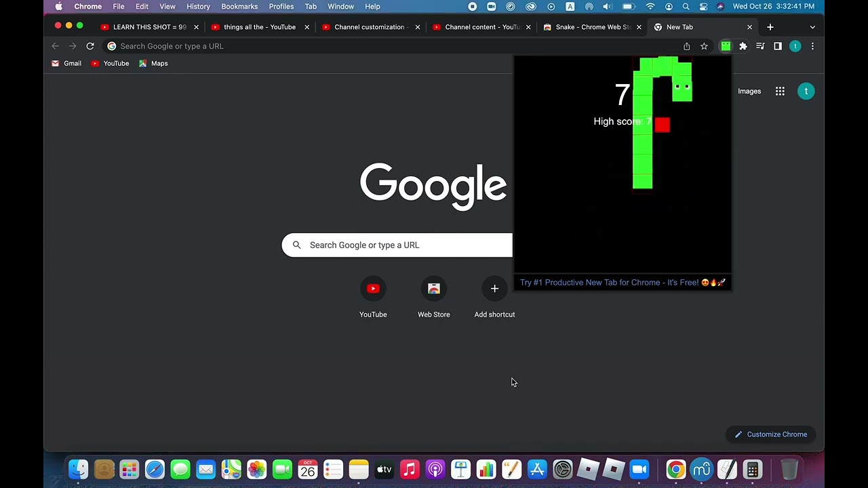
Task: Click the sound volume icon in menu bar
Action: [607, 6]
